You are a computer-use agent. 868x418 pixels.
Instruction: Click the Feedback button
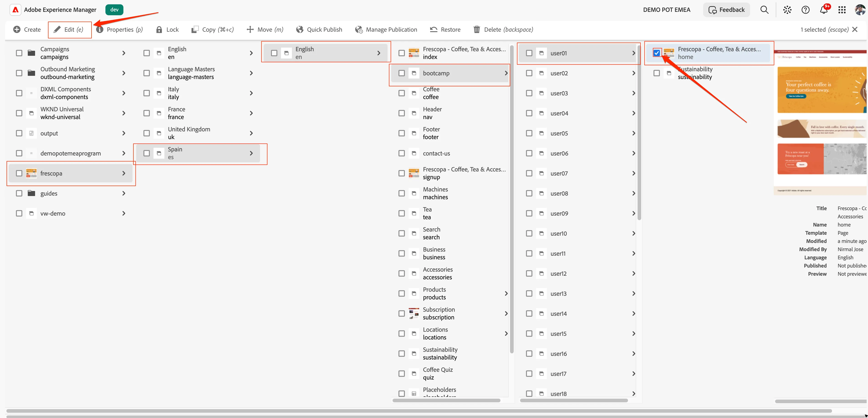tap(726, 10)
